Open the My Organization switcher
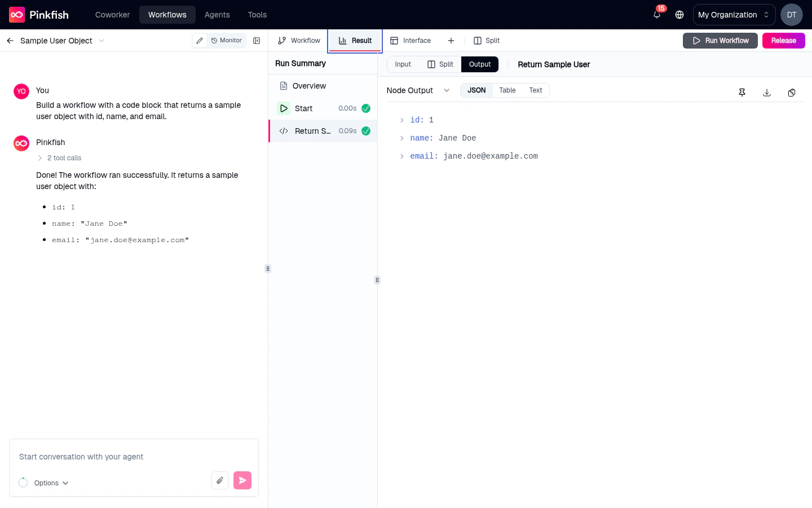 click(734, 15)
